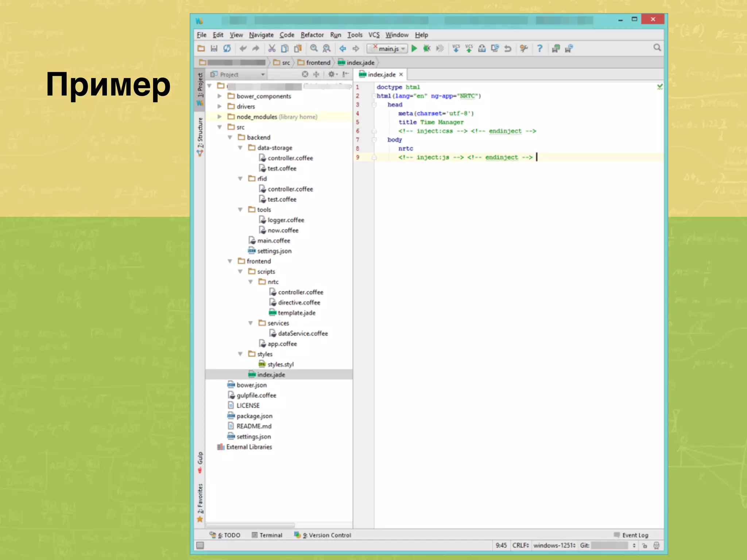Click the Help question mark icon
This screenshot has width=747, height=560.
click(x=540, y=48)
